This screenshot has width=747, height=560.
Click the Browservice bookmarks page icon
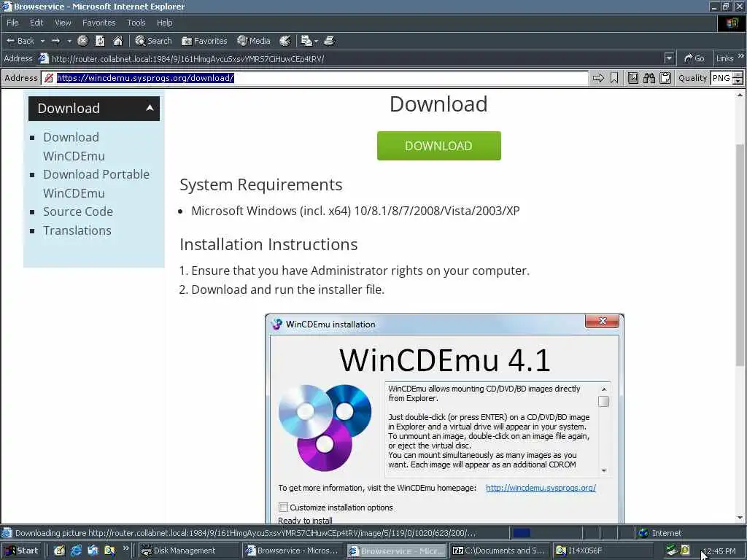pos(633,78)
